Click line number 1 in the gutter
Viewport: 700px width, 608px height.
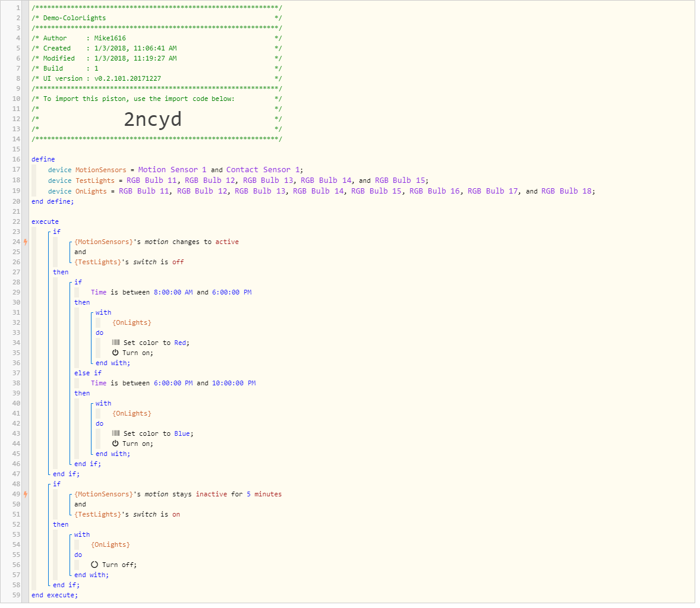[18, 8]
